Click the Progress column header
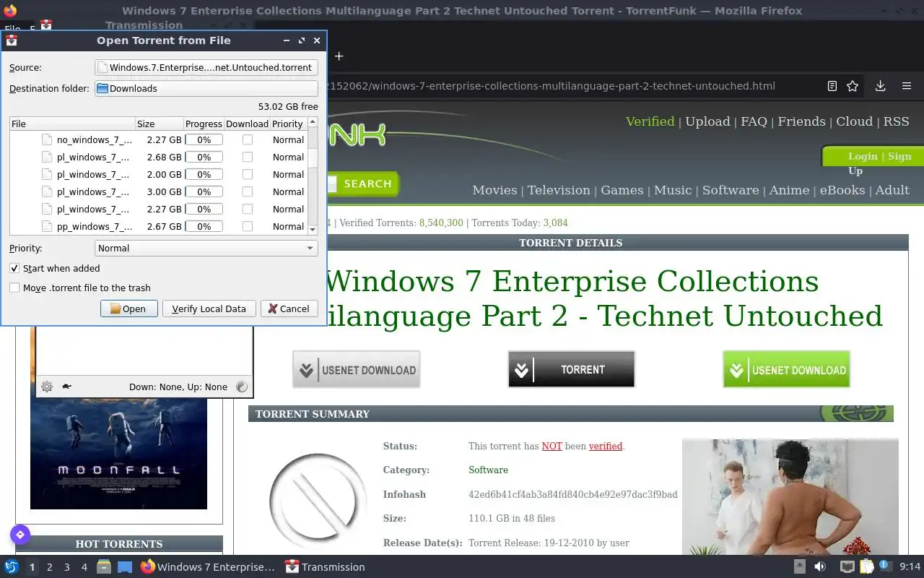Viewport: 924px width, 578px height. click(x=204, y=124)
